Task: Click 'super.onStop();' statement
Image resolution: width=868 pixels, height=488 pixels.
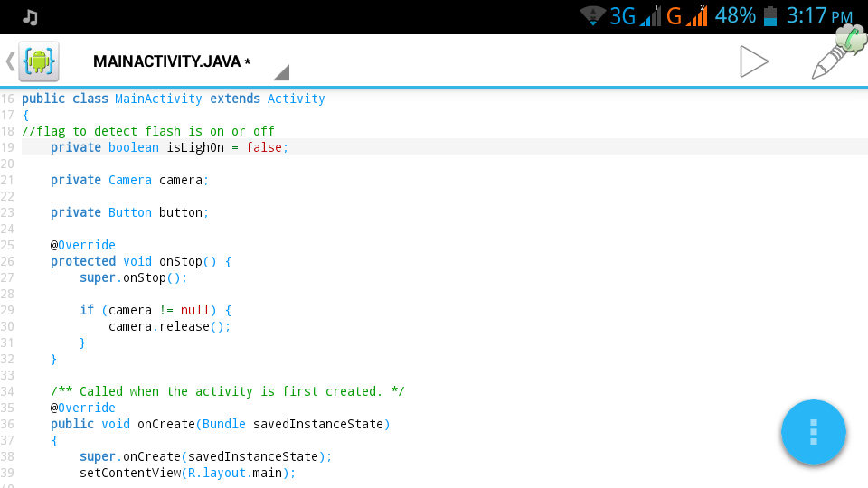Action: (134, 277)
